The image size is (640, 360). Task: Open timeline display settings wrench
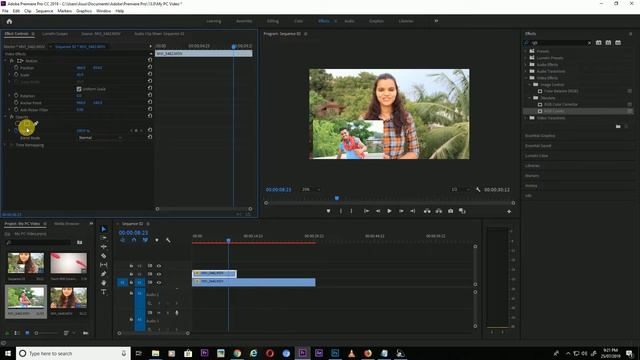168,240
